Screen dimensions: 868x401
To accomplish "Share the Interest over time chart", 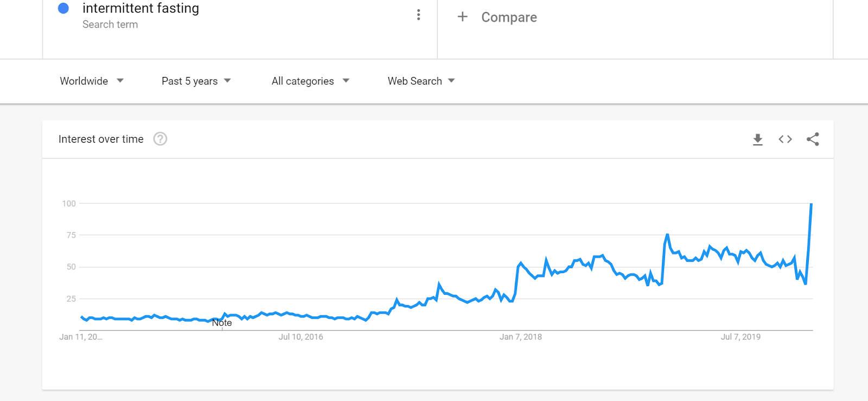I will pyautogui.click(x=813, y=139).
